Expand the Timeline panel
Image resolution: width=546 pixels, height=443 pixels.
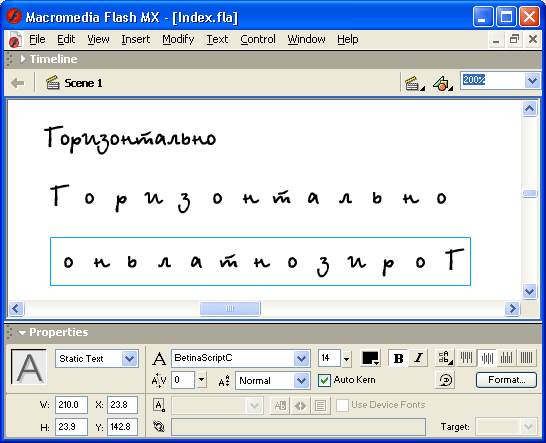click(23, 59)
